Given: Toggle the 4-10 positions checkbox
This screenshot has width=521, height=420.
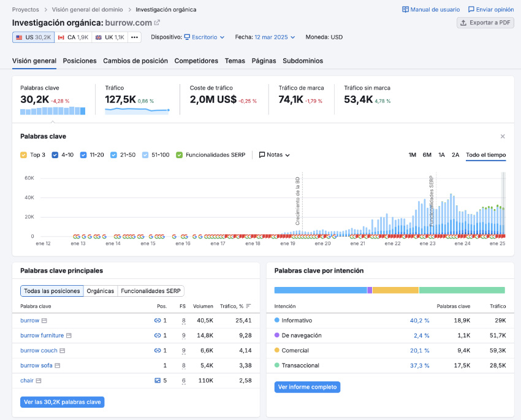Looking at the screenshot, I should pos(55,155).
